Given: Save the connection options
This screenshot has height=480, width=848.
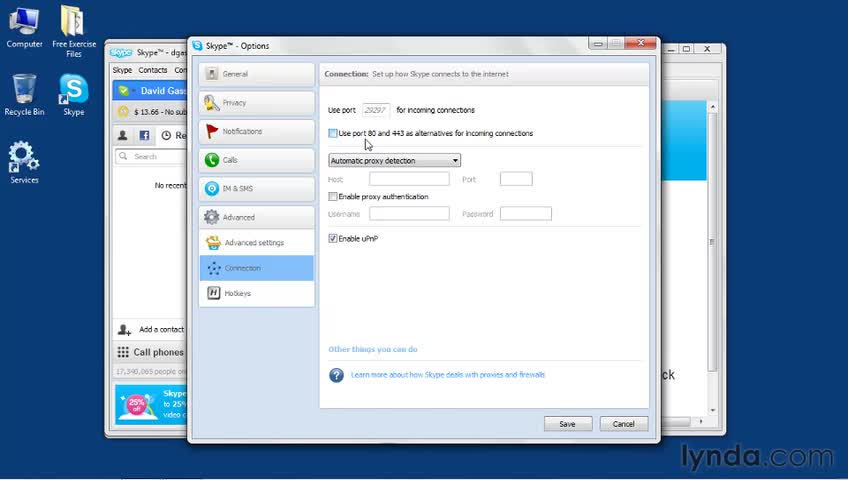Looking at the screenshot, I should (x=568, y=424).
